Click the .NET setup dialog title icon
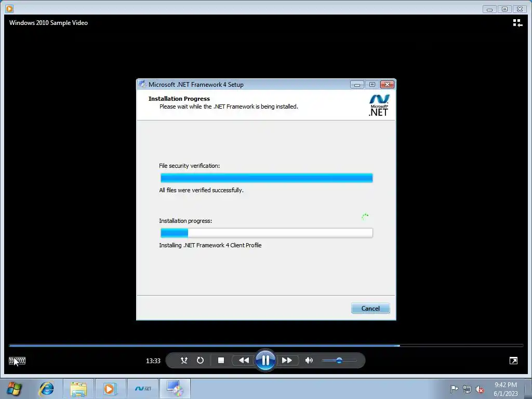Viewport: 532px width, 399px height. (142, 85)
